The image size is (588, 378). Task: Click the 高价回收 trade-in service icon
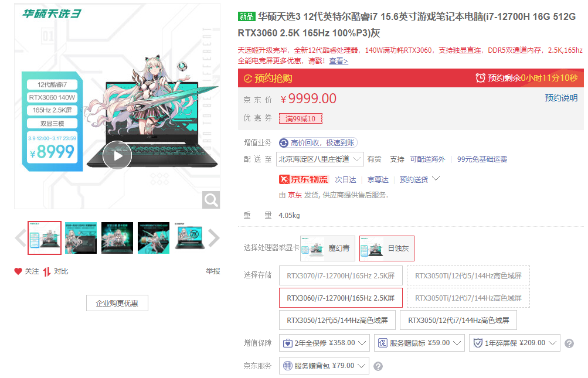click(x=284, y=142)
